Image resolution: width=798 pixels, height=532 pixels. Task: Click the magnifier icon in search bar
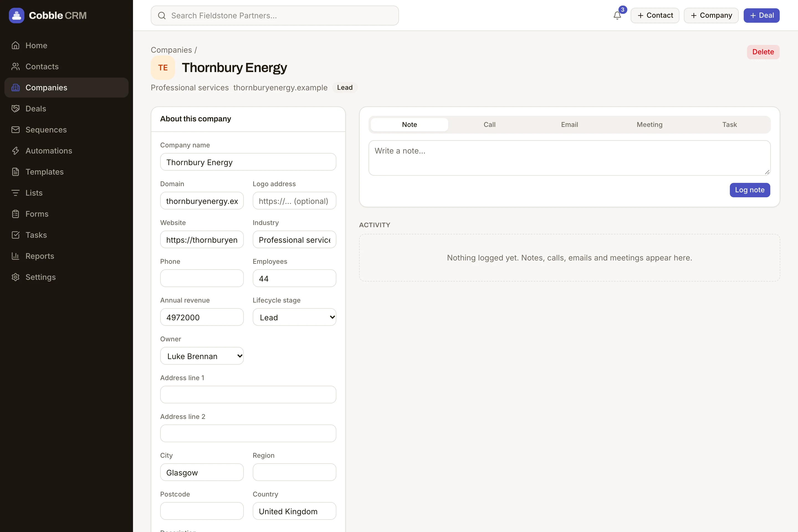[162, 16]
